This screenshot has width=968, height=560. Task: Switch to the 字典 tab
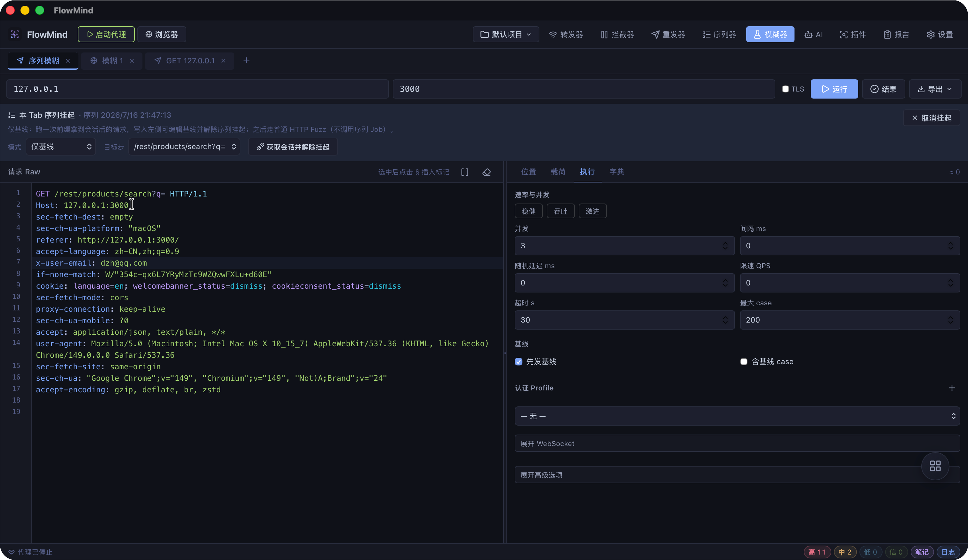click(617, 172)
